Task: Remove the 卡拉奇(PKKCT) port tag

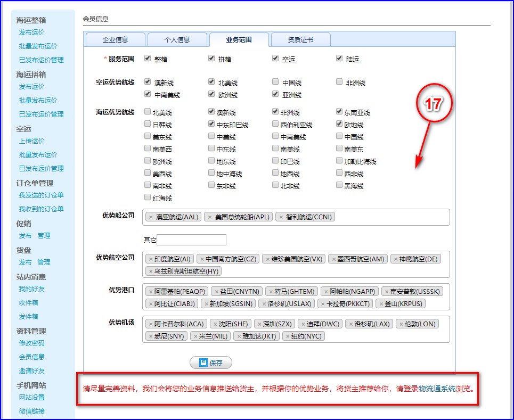Action: pyautogui.click(x=323, y=304)
